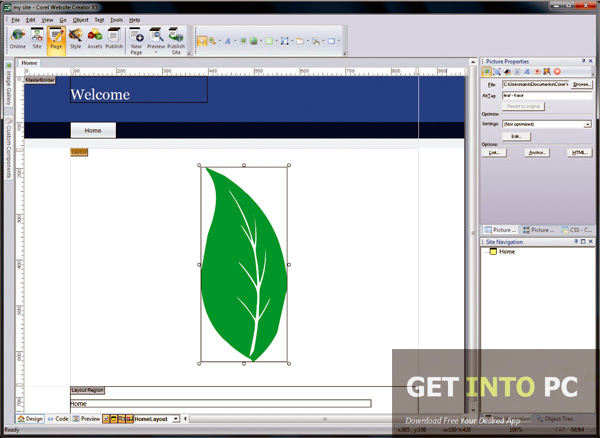The height and width of the screenshot is (438, 600).
Task: Click the File path input field
Action: pos(535,84)
